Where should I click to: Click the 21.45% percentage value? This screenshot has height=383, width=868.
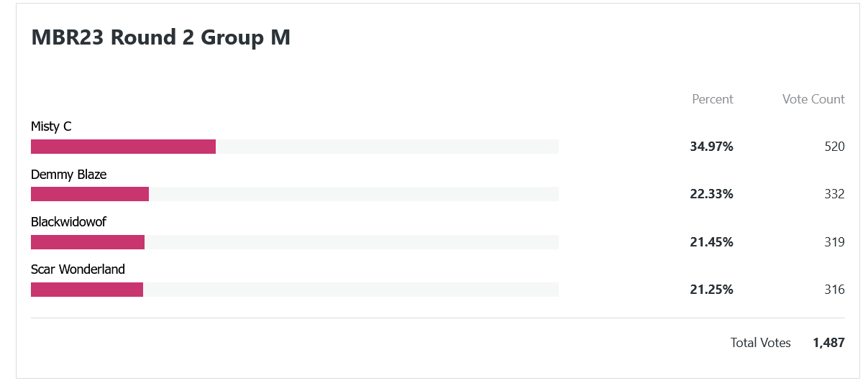tap(711, 242)
